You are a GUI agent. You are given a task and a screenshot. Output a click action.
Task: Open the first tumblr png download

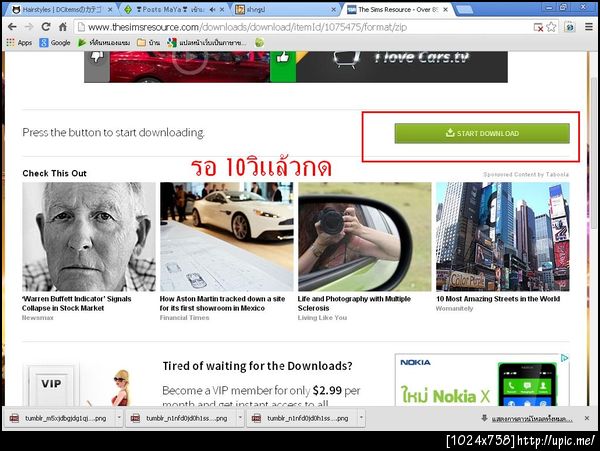[60, 418]
